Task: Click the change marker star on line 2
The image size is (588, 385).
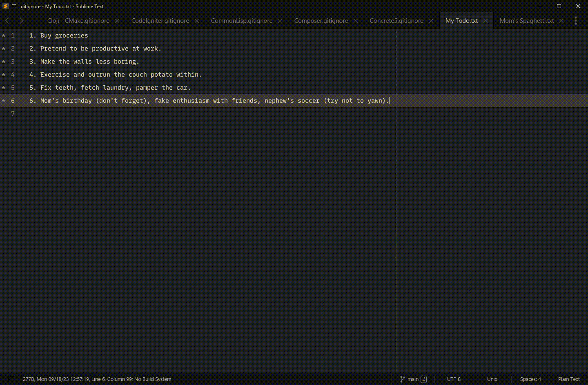Action: click(4, 49)
